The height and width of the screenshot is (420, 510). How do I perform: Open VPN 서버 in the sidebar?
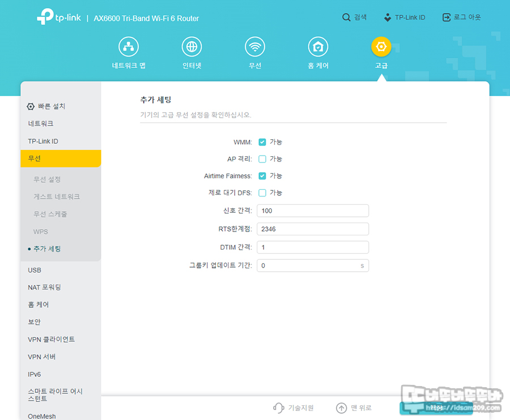click(41, 357)
